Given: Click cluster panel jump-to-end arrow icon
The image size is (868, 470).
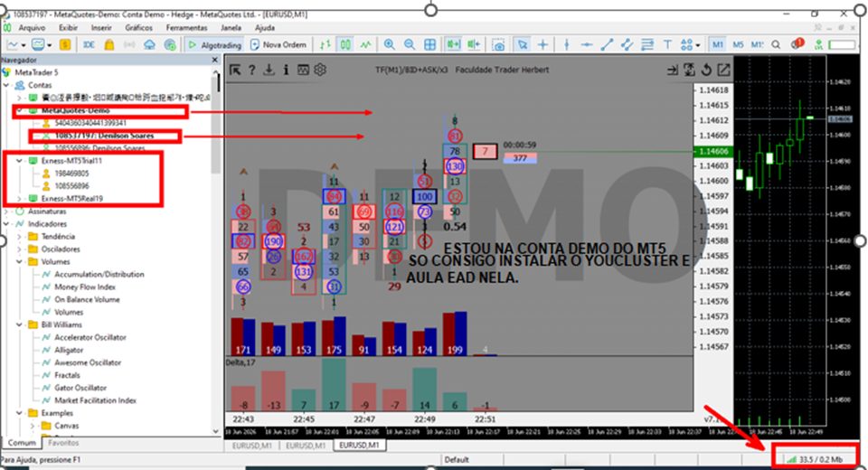Looking at the screenshot, I should click(672, 70).
